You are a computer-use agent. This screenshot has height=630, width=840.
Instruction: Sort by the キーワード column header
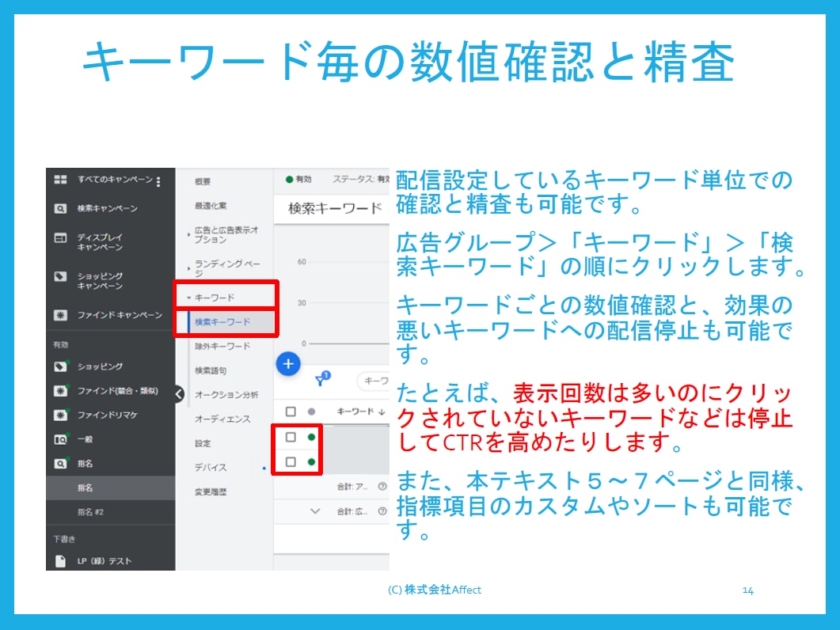click(x=360, y=412)
